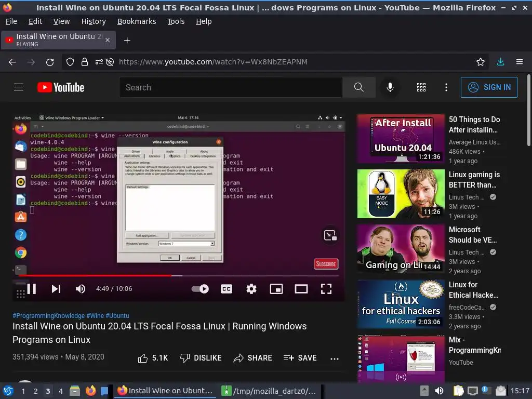Click the #Ubuntu hashtag link

coord(117,315)
